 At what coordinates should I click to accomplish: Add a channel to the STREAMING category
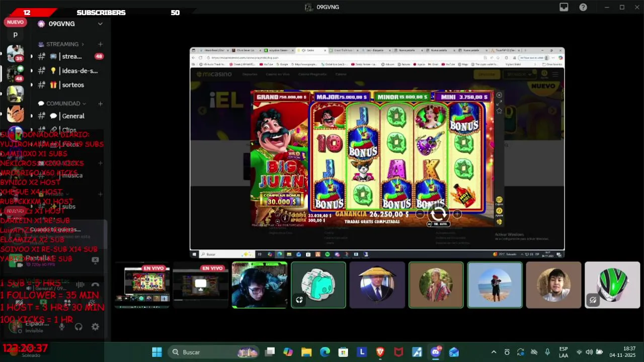tap(100, 44)
